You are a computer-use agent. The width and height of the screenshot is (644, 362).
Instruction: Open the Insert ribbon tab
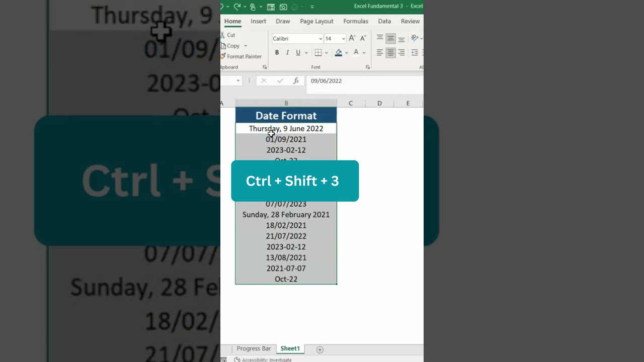258,21
